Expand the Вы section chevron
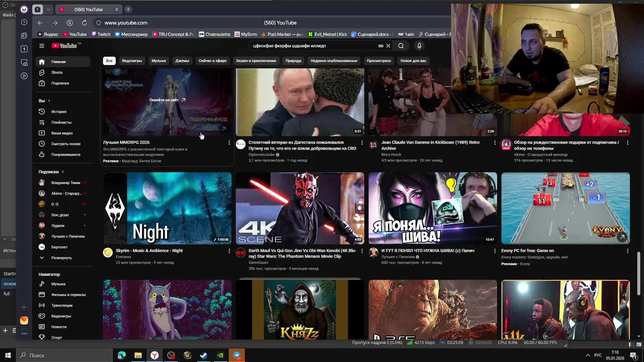This screenshot has width=644, height=362. click(x=49, y=101)
